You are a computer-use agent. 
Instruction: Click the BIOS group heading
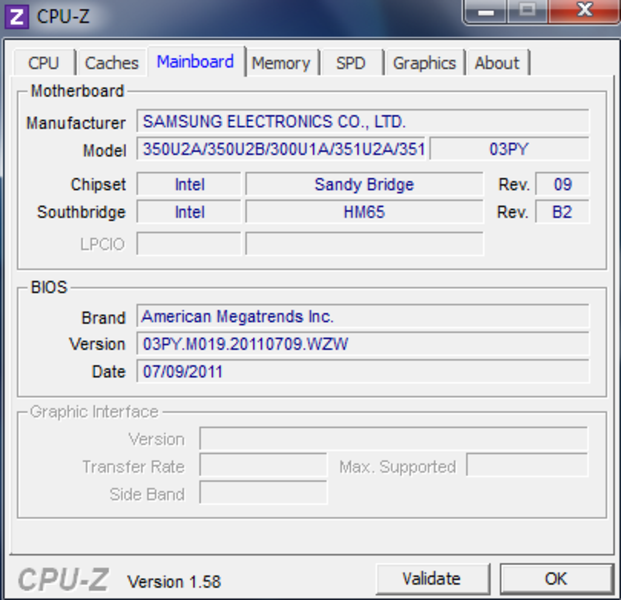[x=49, y=287]
